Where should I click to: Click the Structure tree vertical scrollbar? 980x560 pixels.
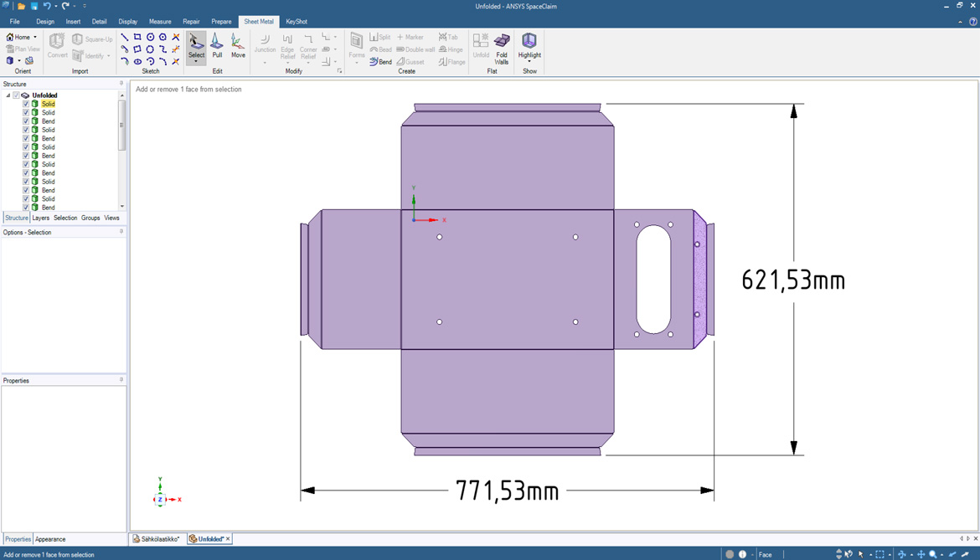(x=122, y=126)
